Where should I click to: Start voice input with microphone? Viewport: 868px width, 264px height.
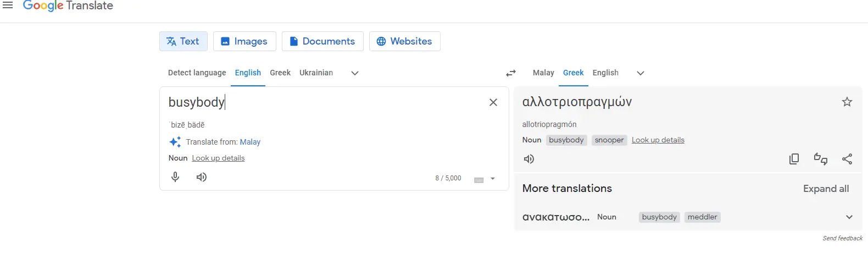point(175,177)
